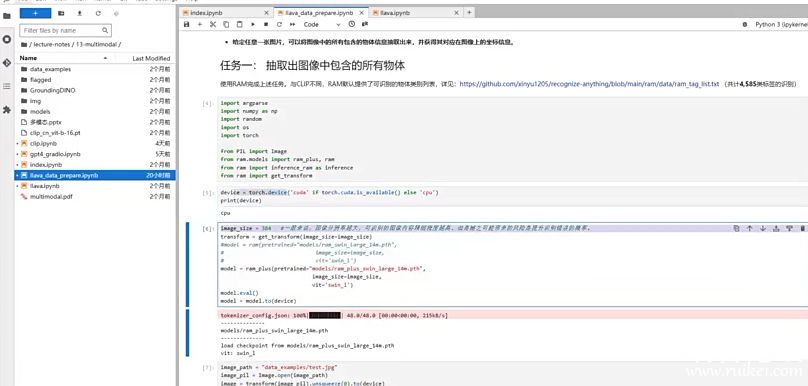Viewport: 808px width, 386px height.
Task: Interrupt the kernel with stop icon
Action: pos(266,24)
